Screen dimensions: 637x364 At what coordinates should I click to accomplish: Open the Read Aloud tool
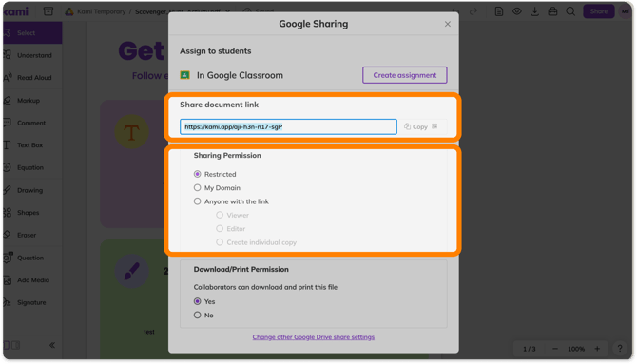[31, 78]
